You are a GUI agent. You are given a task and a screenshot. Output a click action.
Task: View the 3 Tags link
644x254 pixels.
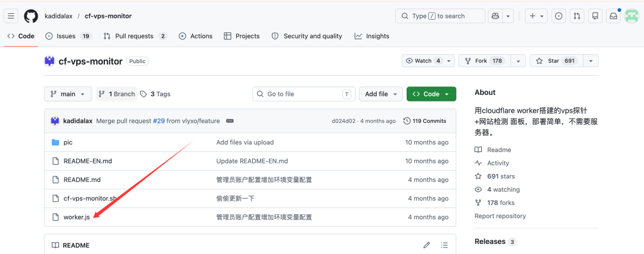pyautogui.click(x=155, y=94)
